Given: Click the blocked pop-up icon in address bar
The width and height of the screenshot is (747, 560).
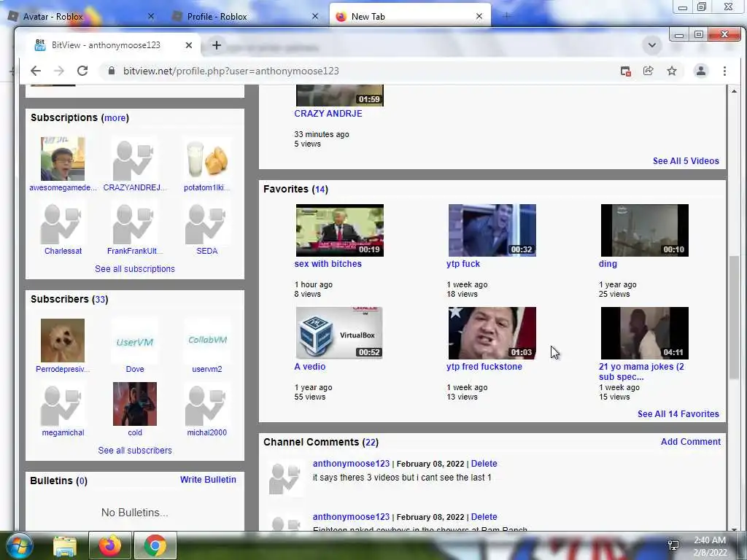Looking at the screenshot, I should point(625,71).
